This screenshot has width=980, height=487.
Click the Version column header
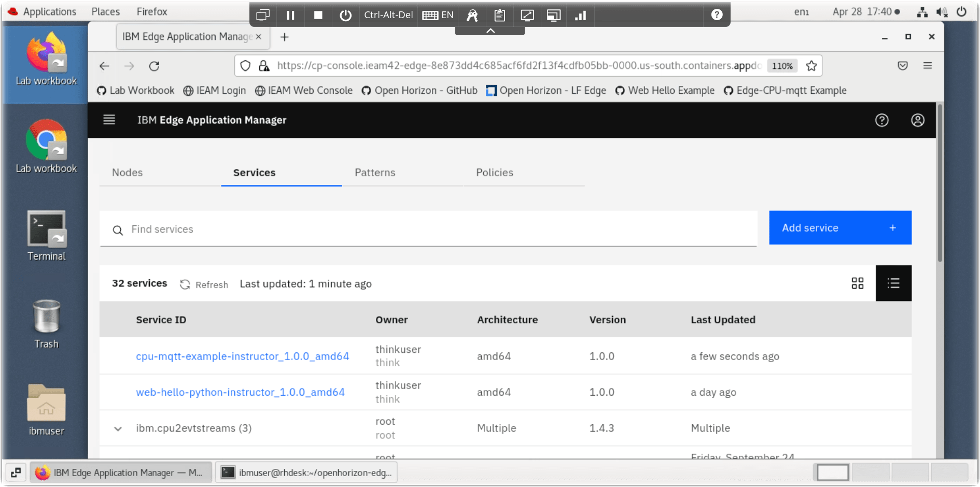coord(607,320)
